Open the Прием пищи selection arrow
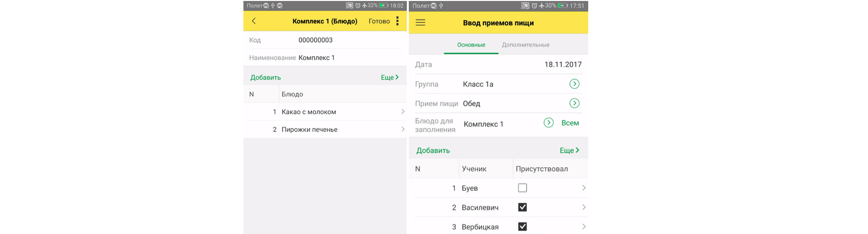This screenshot has height=234, width=868. 574,103
